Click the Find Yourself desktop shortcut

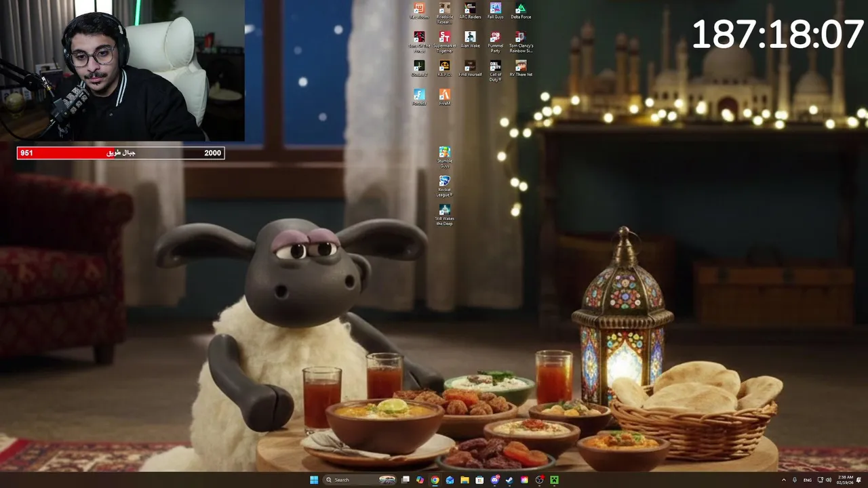(x=470, y=68)
